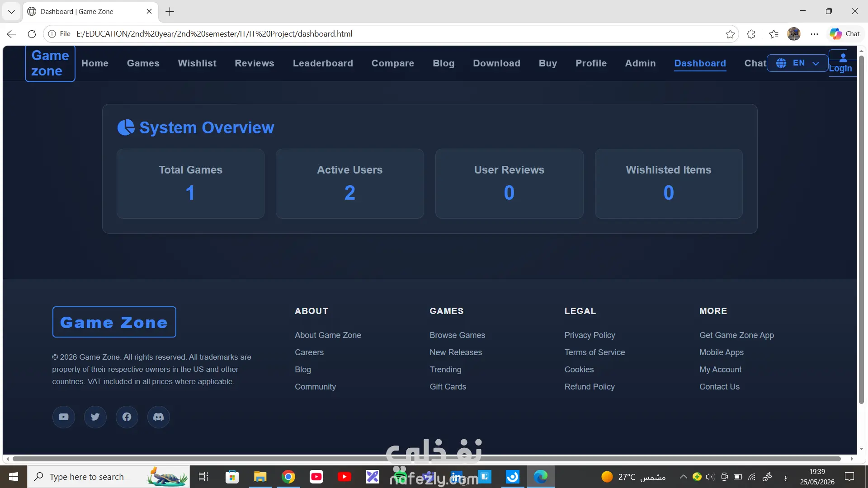This screenshot has height=488, width=868.
Task: Reload the dashboard page
Action: [32, 34]
